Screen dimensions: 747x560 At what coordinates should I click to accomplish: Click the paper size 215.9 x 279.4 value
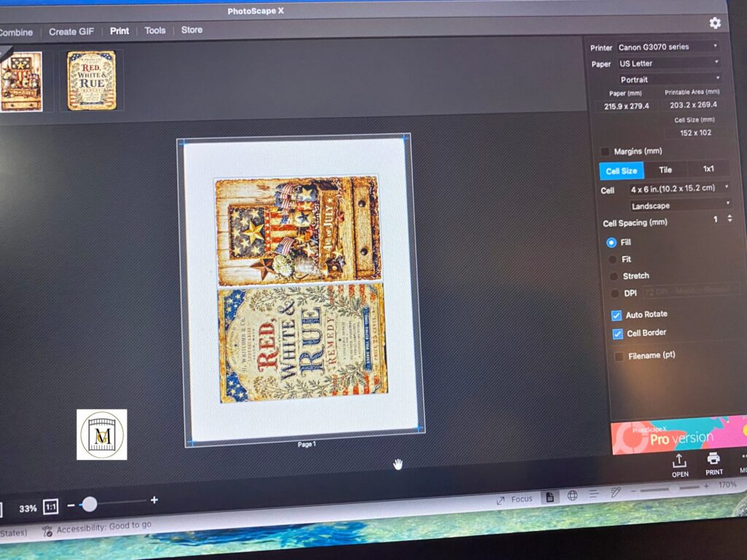[x=626, y=106]
